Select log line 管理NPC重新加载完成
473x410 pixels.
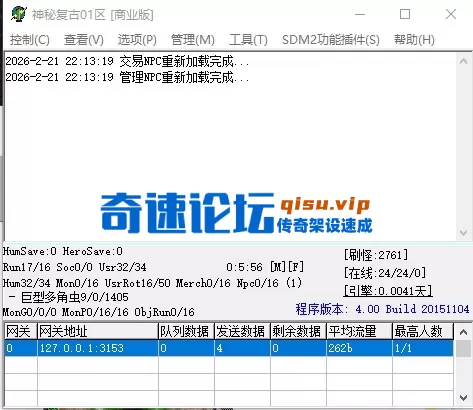127,77
